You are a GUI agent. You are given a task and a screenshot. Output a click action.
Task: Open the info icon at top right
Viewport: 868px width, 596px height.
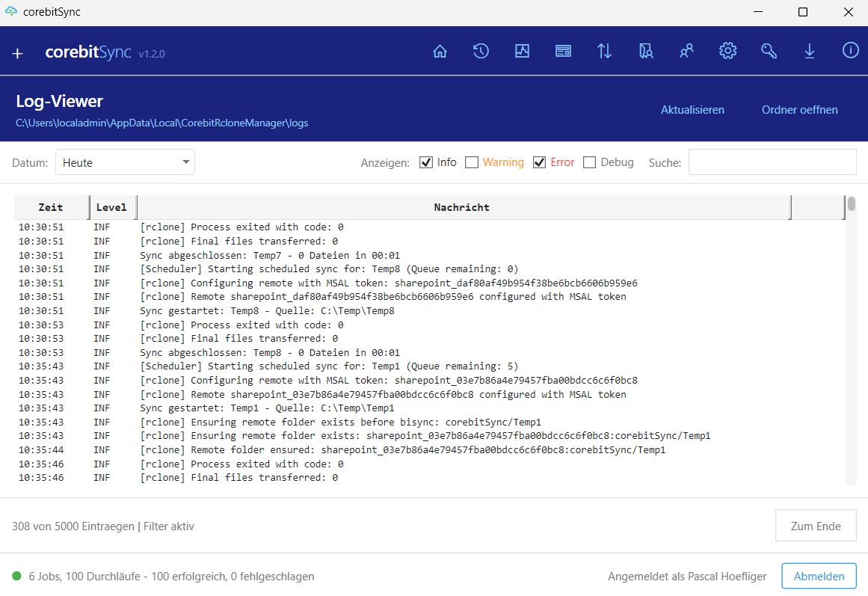pos(850,51)
